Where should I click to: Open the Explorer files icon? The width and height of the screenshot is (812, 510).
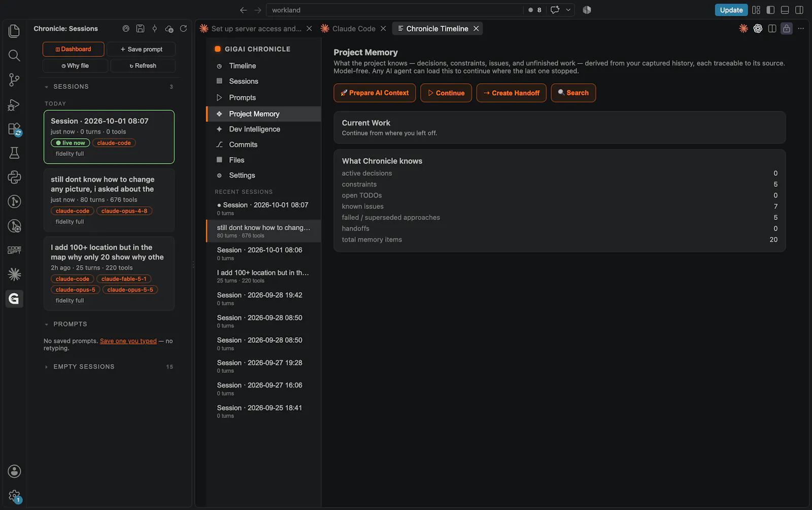point(14,31)
